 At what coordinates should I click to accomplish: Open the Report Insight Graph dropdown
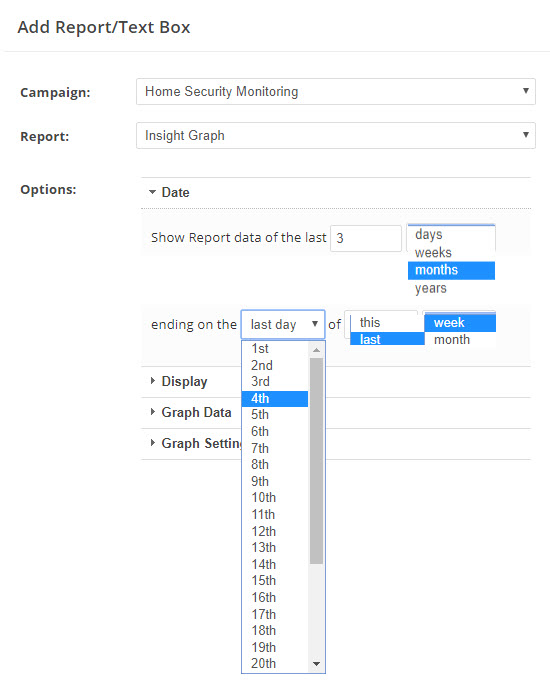pyautogui.click(x=336, y=136)
